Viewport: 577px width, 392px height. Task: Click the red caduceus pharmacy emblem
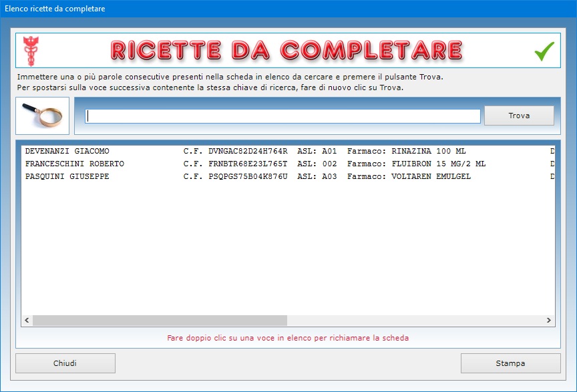(31, 51)
